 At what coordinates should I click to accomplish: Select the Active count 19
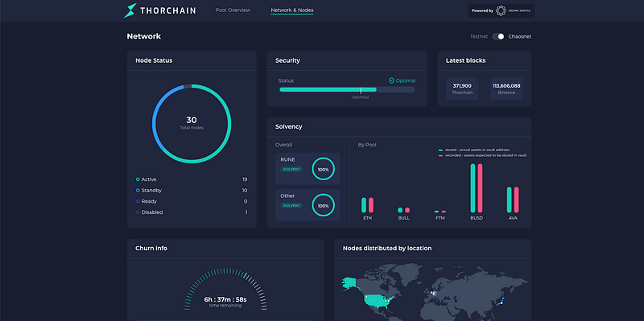tap(245, 179)
